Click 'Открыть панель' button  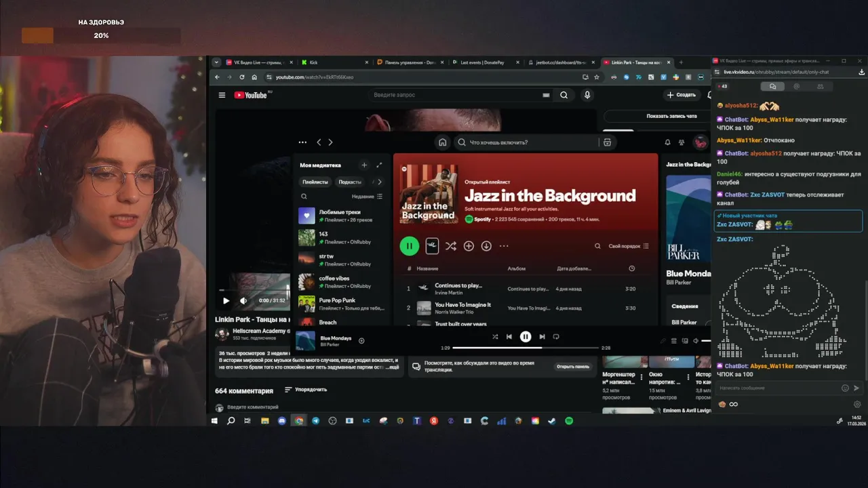(x=573, y=367)
